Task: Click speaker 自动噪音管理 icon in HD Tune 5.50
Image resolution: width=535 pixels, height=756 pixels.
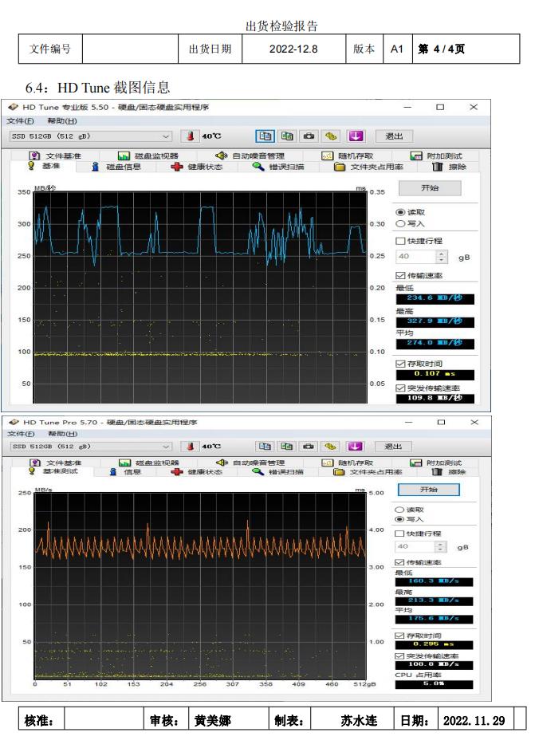Action: click(221, 156)
